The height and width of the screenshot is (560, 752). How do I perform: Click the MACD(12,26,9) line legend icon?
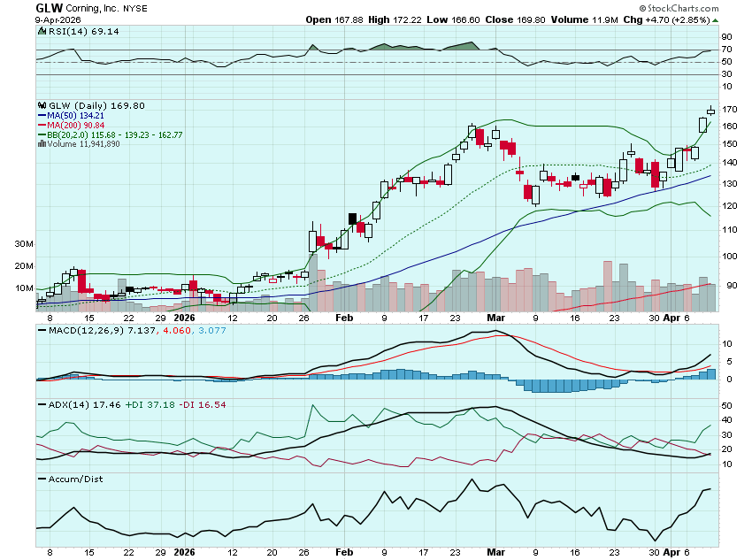[x=42, y=330]
